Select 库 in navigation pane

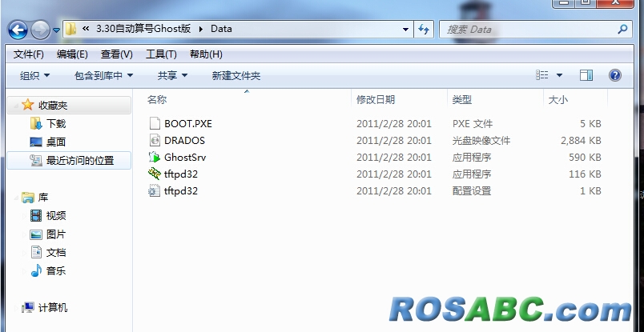pos(43,198)
